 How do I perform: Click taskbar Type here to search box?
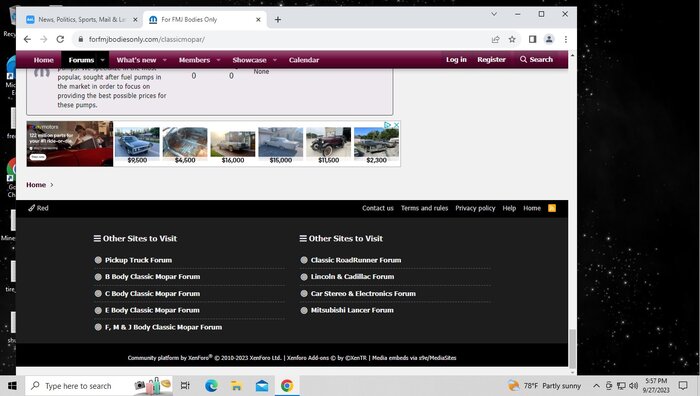click(x=99, y=386)
